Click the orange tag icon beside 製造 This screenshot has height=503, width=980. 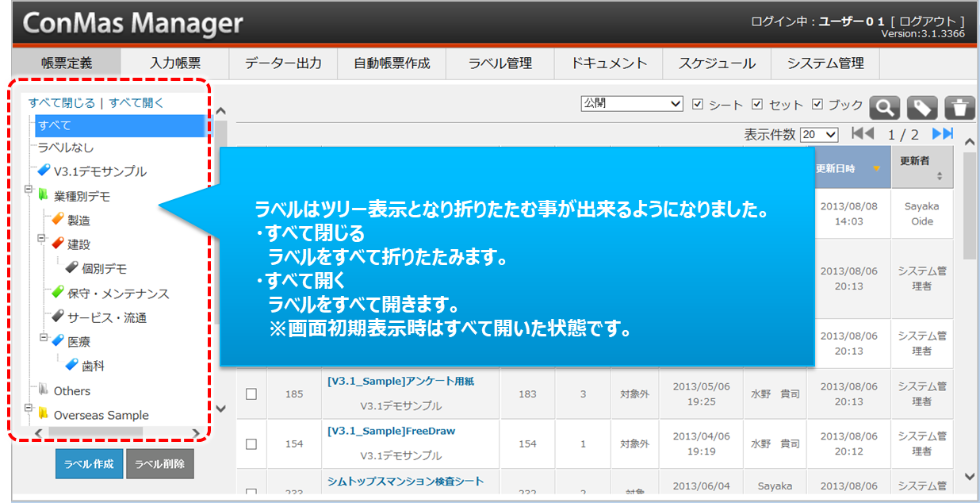point(57,220)
